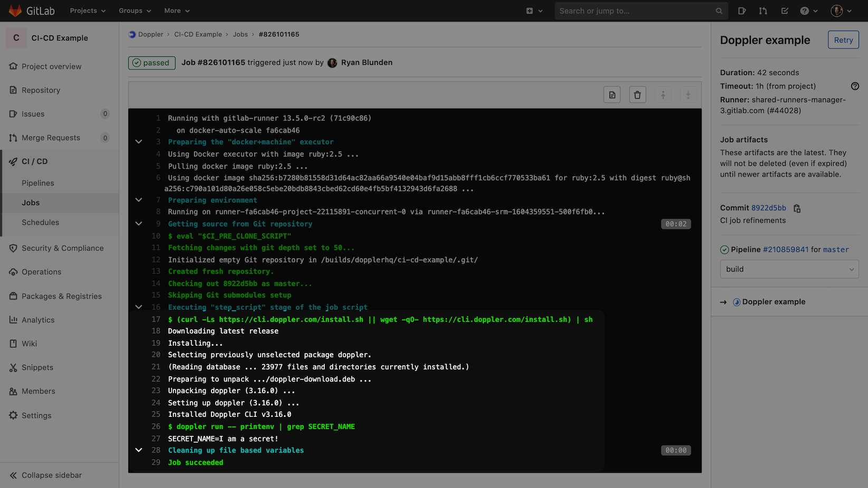
Task: Click the Analytics chart icon
Action: 13,320
